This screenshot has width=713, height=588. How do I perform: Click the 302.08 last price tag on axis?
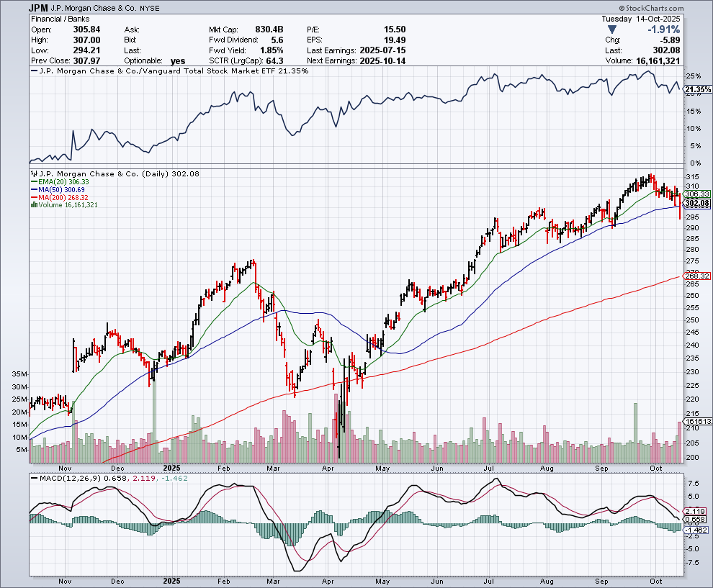click(697, 203)
